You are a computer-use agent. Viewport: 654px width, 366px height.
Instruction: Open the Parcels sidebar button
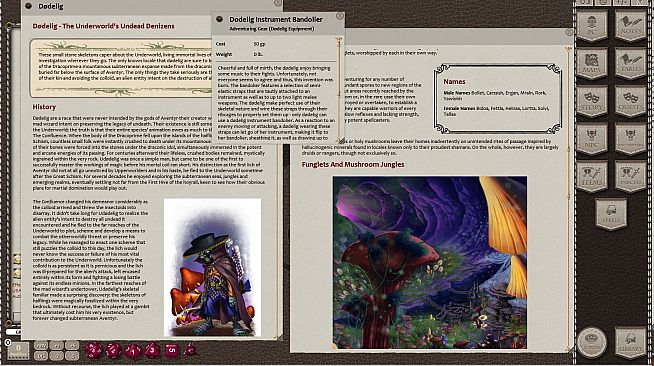631,176
